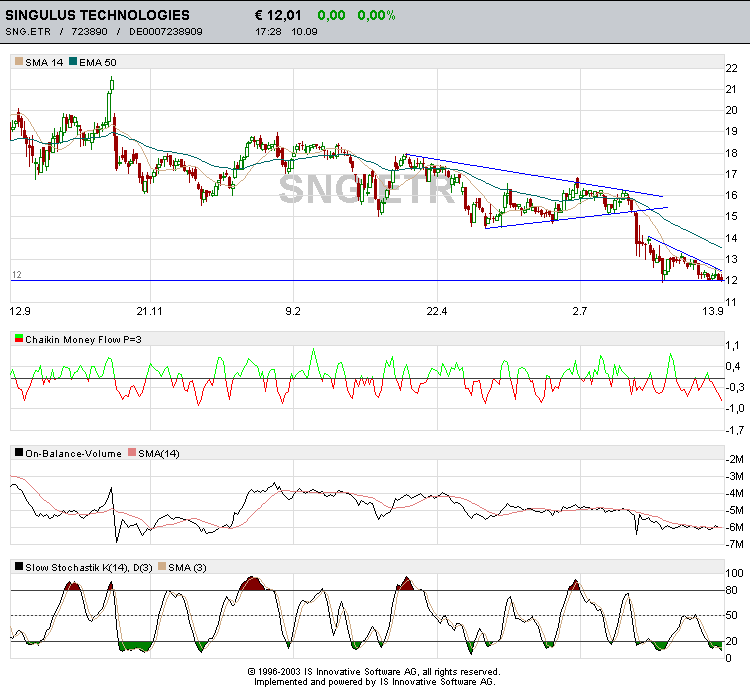Click the SINGULUS TECHNOLOGIES title
Screen dimensions: 750x687
pos(98,15)
